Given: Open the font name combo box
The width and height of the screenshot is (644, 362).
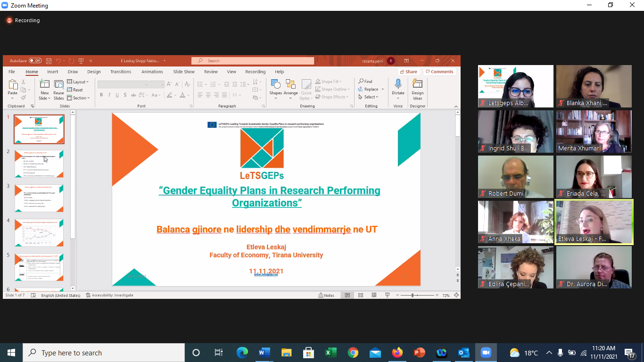Looking at the screenshot, I should pos(123,84).
